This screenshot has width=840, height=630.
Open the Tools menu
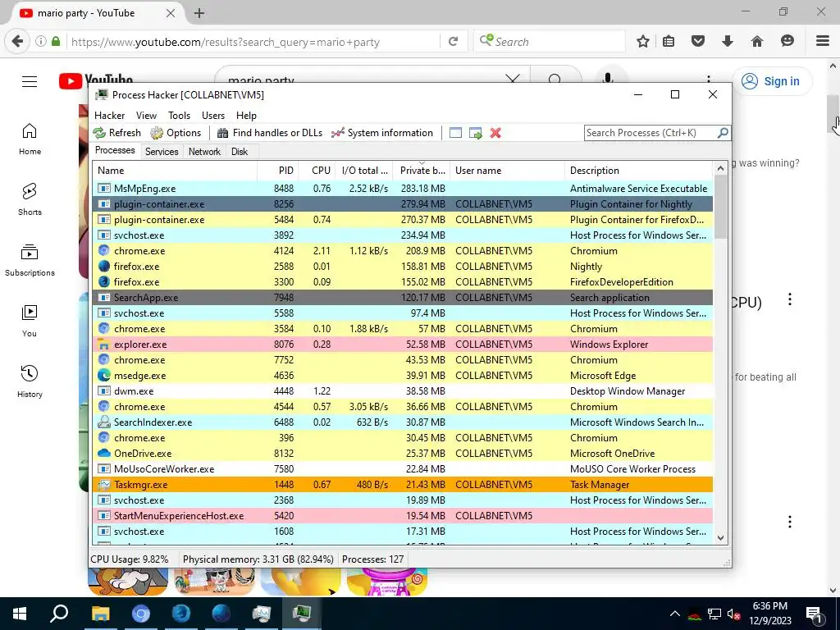point(179,115)
